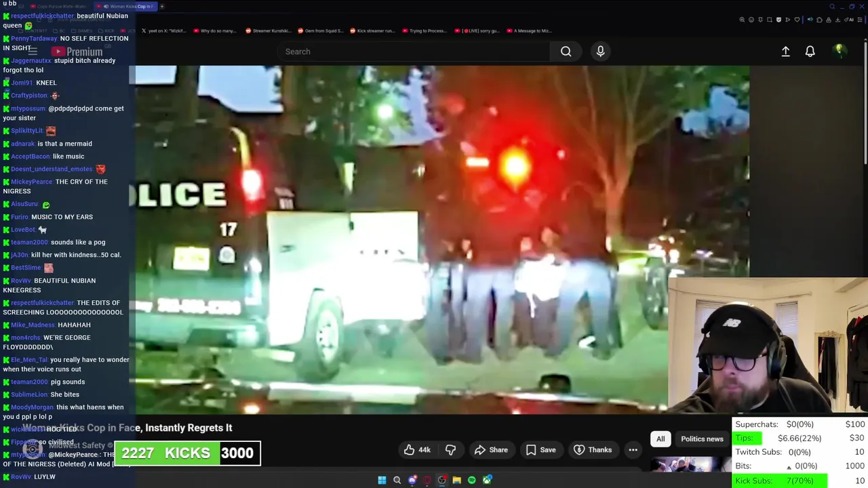Viewport: 868px width, 488px height.
Task: Open the Streamer Kunshiki bookmark
Action: [268, 30]
